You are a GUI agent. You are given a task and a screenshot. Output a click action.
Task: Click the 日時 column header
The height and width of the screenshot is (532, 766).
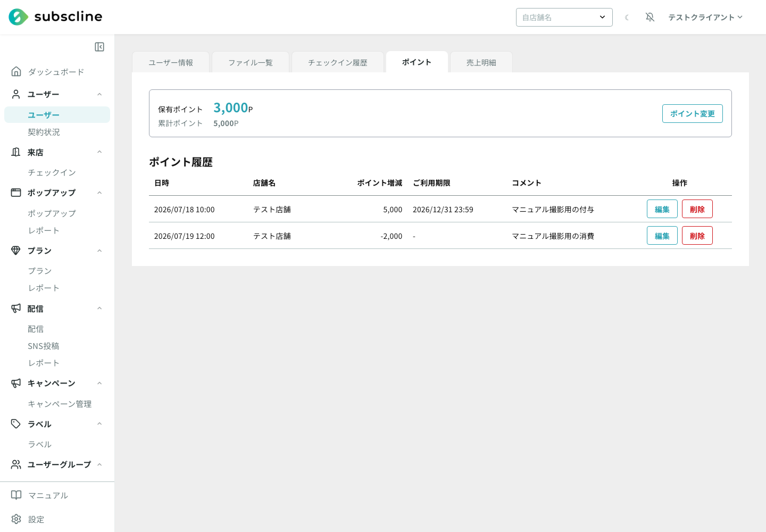162,183
